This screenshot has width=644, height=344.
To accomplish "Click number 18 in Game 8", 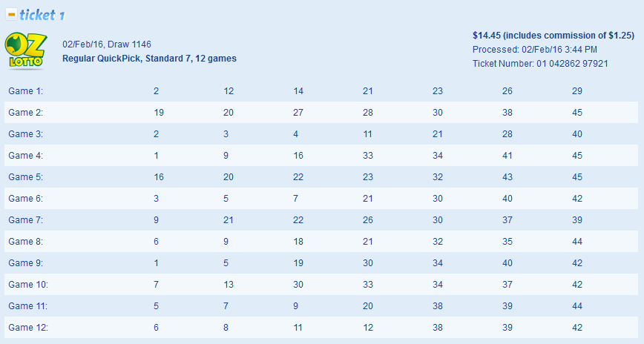I will pos(298,242).
